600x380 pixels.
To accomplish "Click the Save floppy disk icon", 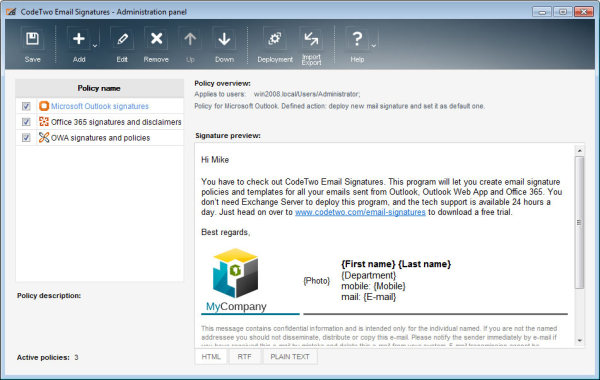I will pyautogui.click(x=32, y=39).
